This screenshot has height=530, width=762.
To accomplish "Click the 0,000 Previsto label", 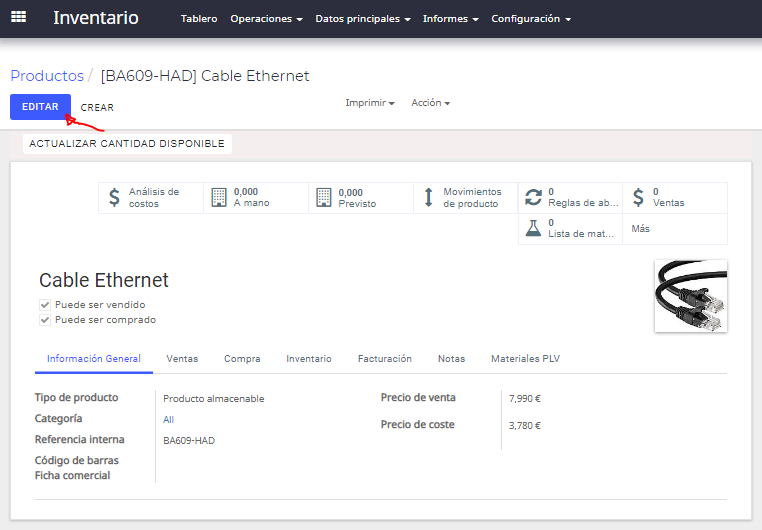I will coord(357,198).
